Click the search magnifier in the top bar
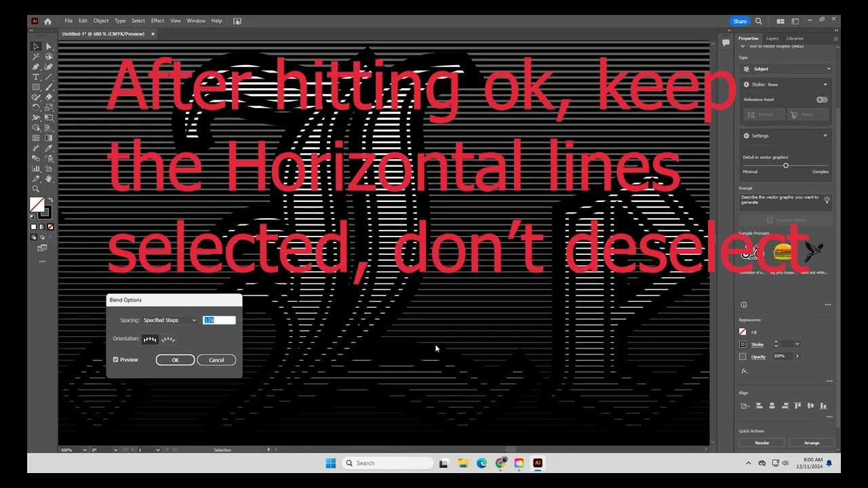This screenshot has width=868, height=488. pyautogui.click(x=759, y=21)
